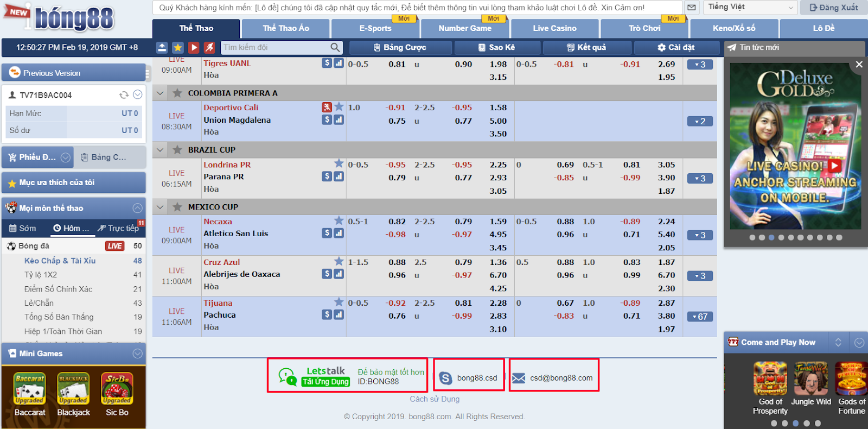Open the E-Sports tab

click(x=375, y=28)
